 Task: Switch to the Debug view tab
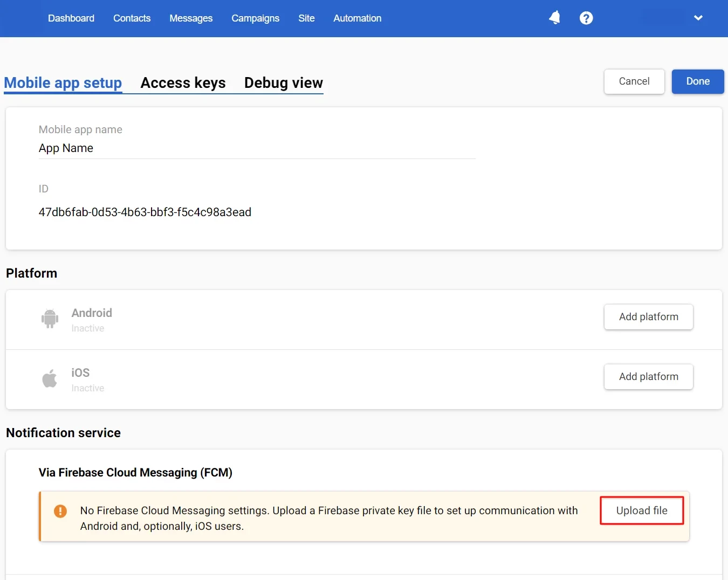pyautogui.click(x=283, y=83)
